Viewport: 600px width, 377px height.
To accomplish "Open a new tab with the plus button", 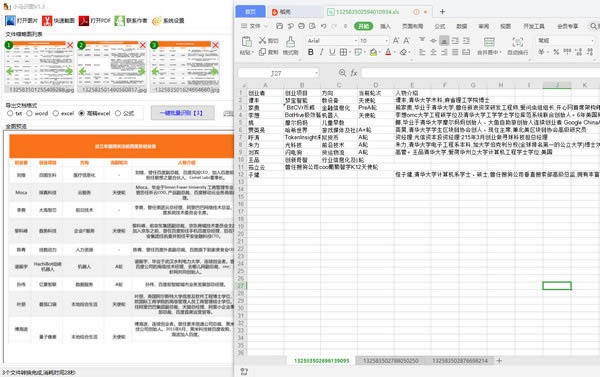I will [x=442, y=12].
